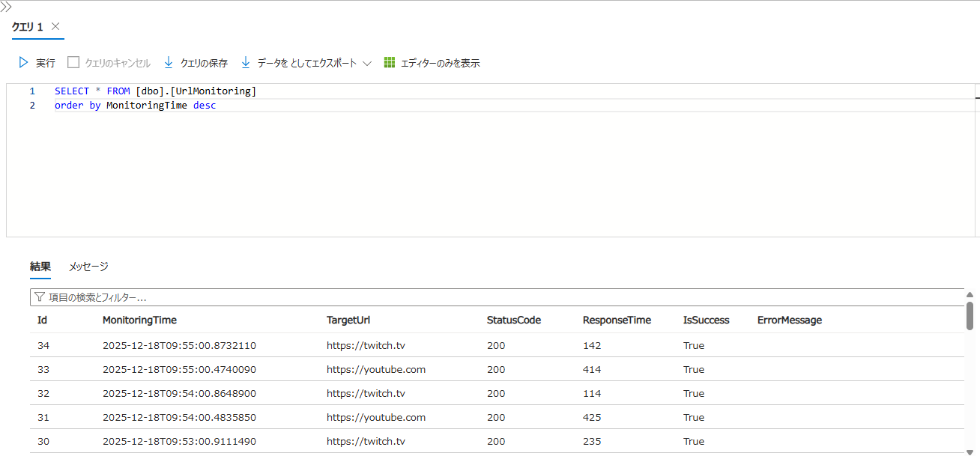Click the MonitoringTime column header
Viewport: 980px width, 456px height.
139,320
